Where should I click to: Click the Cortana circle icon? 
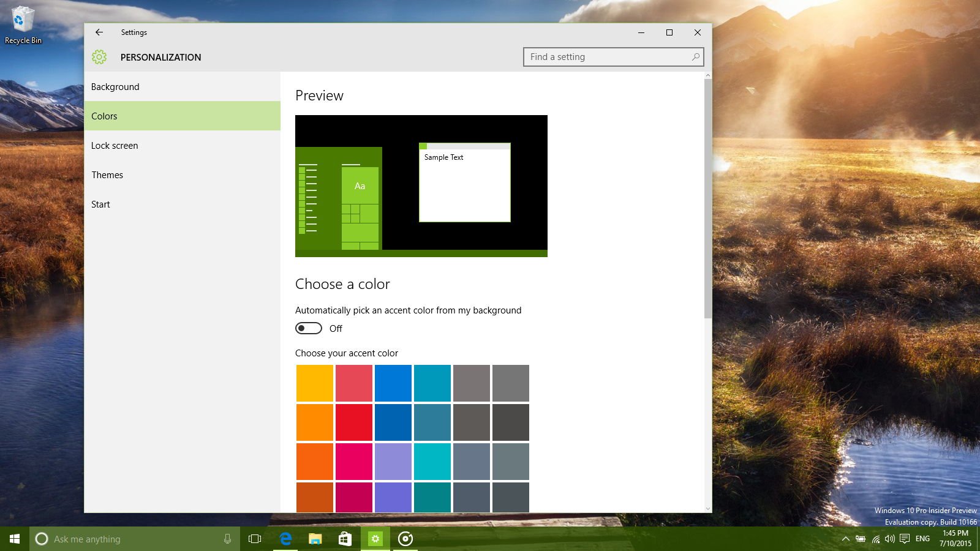coord(42,539)
